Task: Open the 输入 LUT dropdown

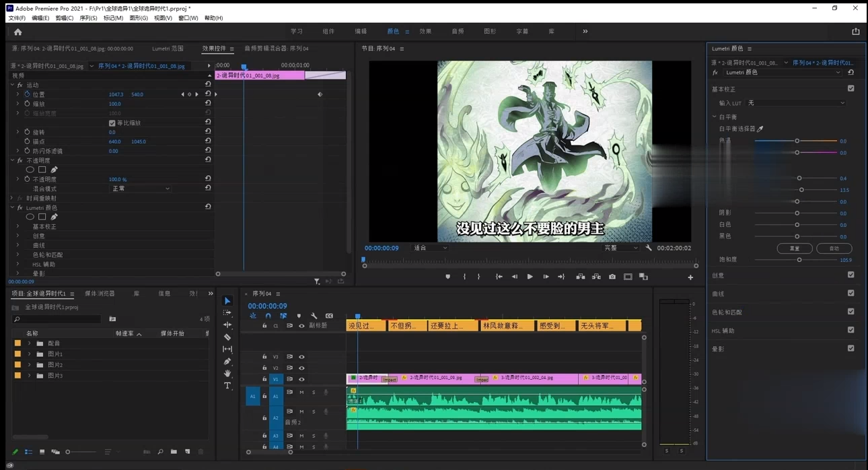Action: coord(796,103)
